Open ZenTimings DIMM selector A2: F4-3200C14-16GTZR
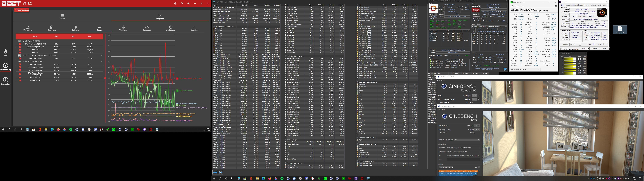Image resolution: width=644 pixels, height=181 pixels. point(525,70)
